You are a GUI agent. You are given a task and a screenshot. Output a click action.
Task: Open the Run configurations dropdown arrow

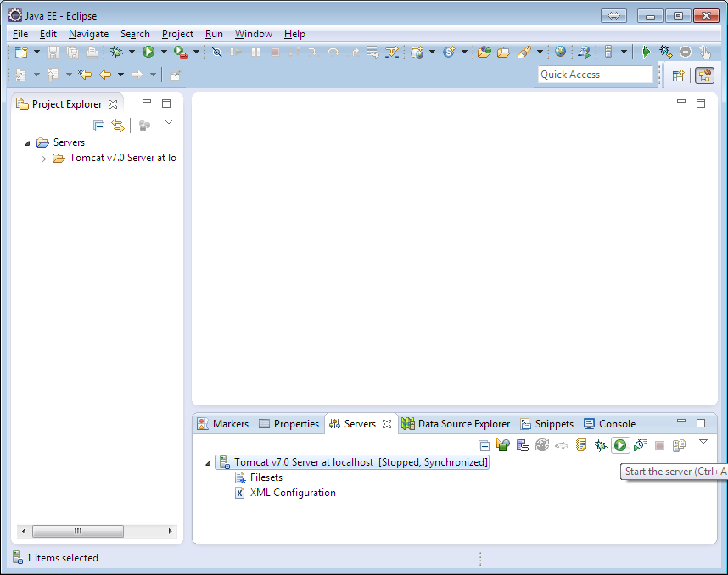(x=164, y=52)
